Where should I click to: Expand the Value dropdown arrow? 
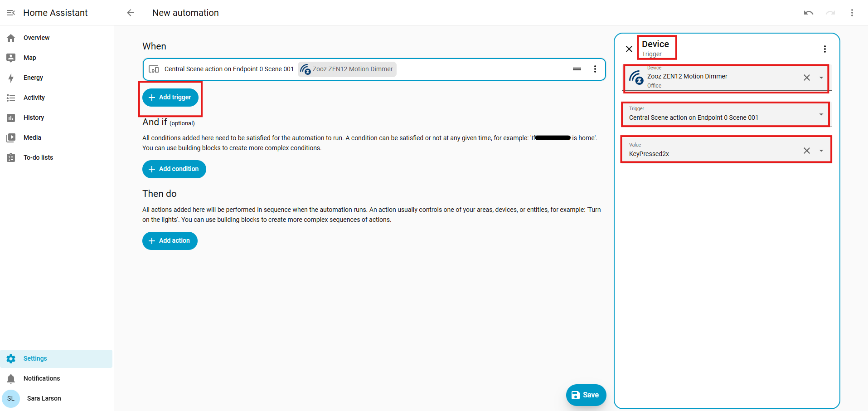pos(821,151)
